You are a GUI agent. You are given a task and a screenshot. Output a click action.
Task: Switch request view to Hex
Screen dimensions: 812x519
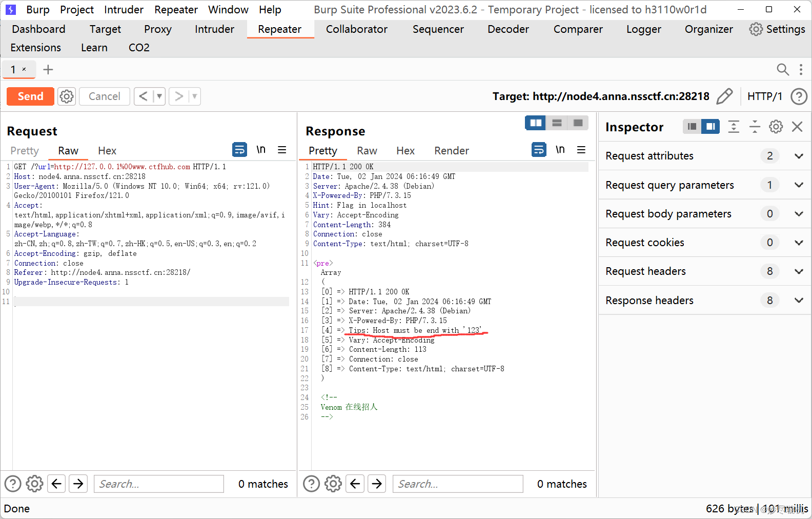click(107, 151)
